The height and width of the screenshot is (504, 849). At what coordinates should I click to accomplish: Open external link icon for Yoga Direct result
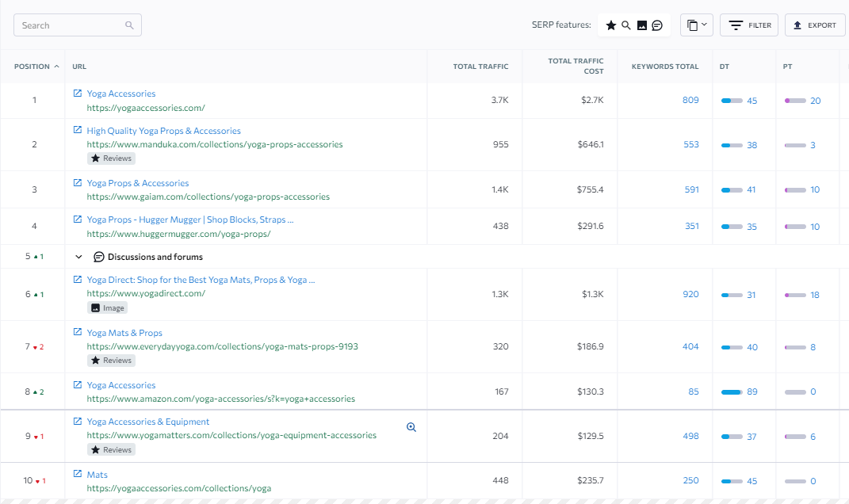tap(78, 279)
